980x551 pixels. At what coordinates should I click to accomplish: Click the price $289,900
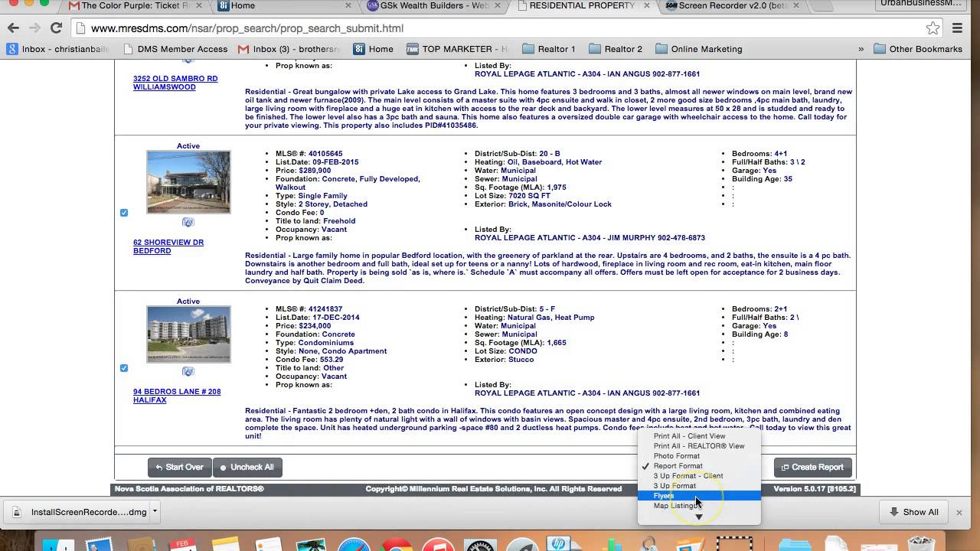pos(315,171)
